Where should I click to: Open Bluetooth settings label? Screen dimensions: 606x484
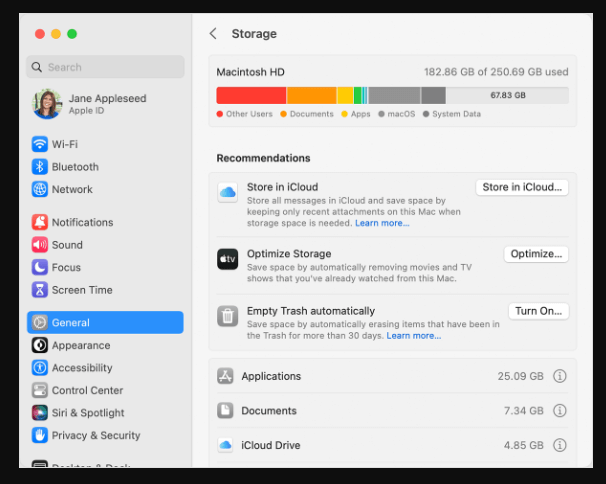coord(75,167)
